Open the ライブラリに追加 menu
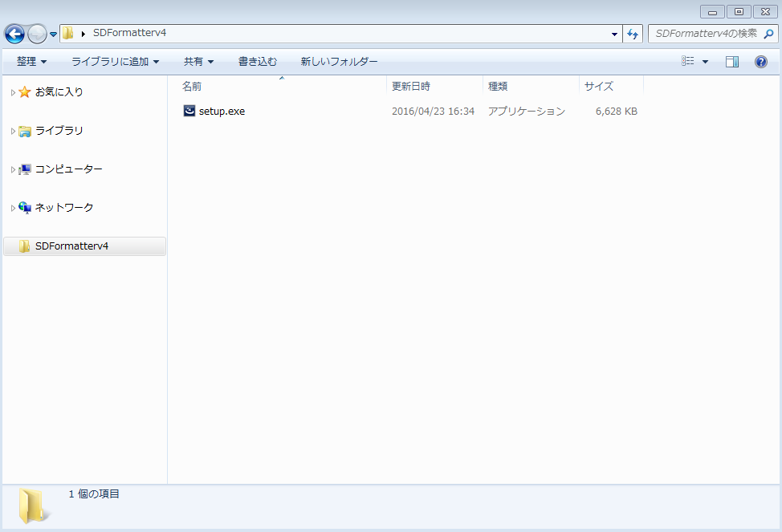The height and width of the screenshot is (532, 782). (115, 61)
